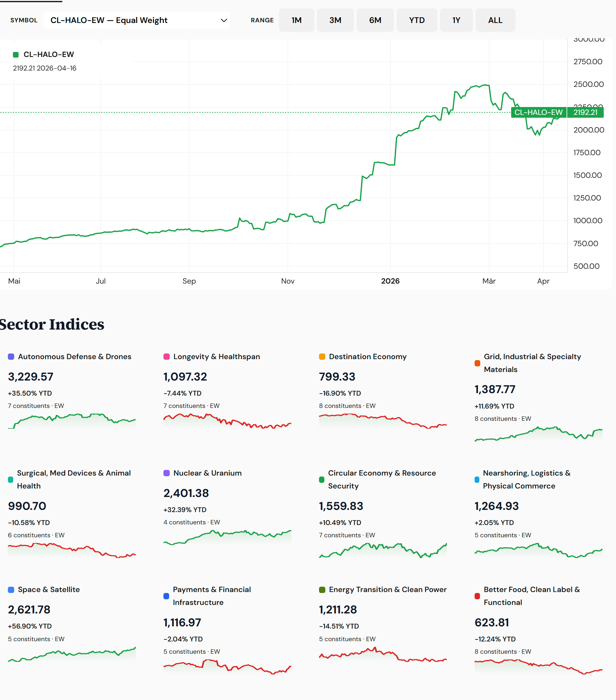Show ALL time range

click(495, 20)
